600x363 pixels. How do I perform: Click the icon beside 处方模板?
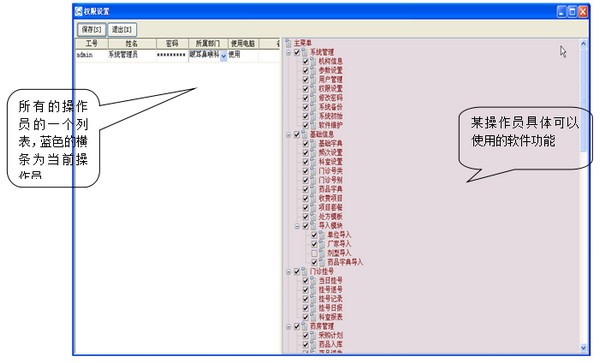(x=313, y=216)
